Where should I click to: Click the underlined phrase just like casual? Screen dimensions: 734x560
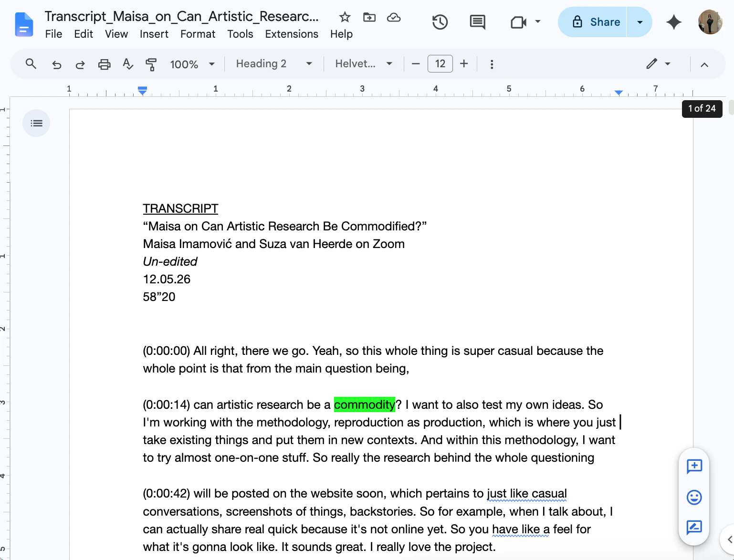pos(527,493)
